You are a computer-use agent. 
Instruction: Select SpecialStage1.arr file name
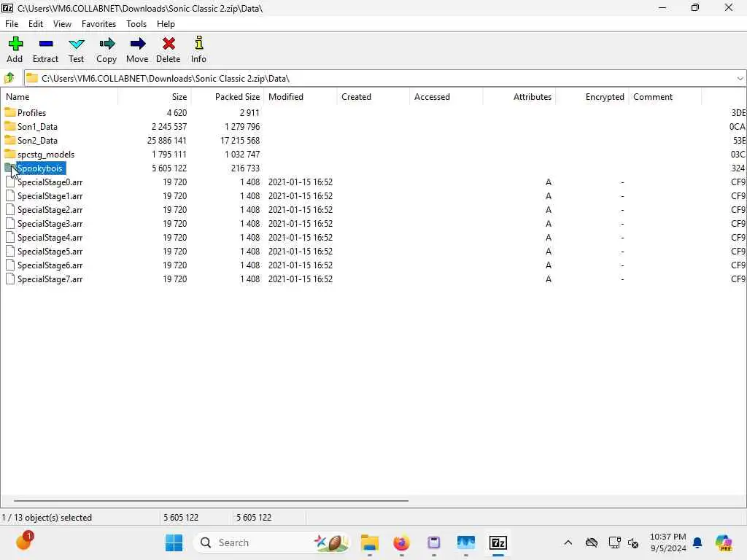50,195
